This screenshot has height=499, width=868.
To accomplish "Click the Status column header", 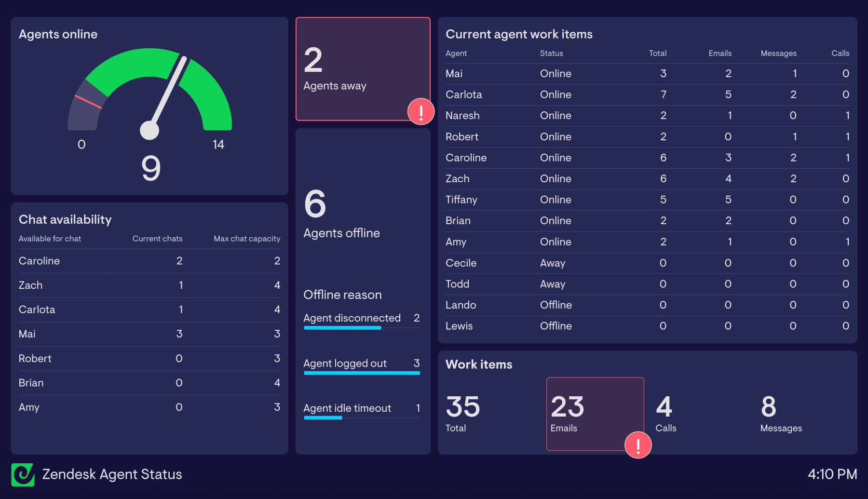I will [x=551, y=53].
